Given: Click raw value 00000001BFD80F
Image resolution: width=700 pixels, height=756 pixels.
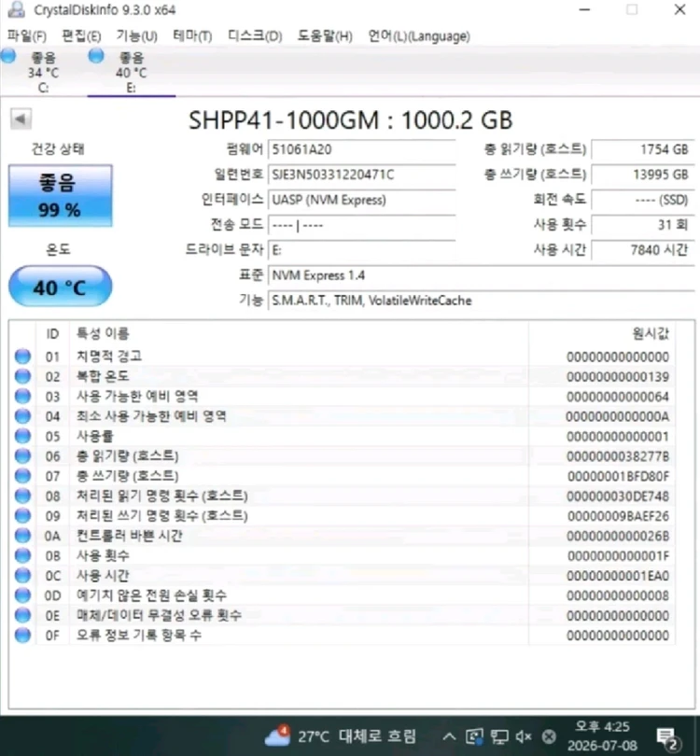Looking at the screenshot, I should [618, 476].
